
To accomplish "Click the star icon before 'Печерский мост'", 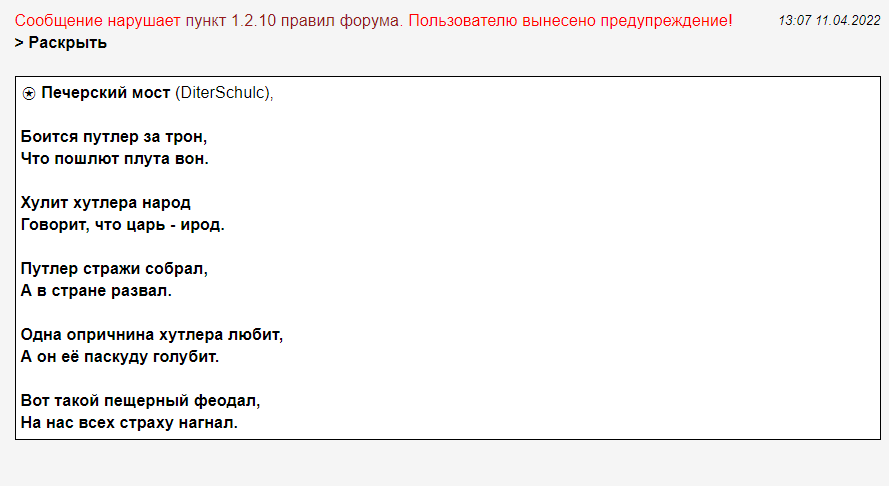I will (28, 94).
